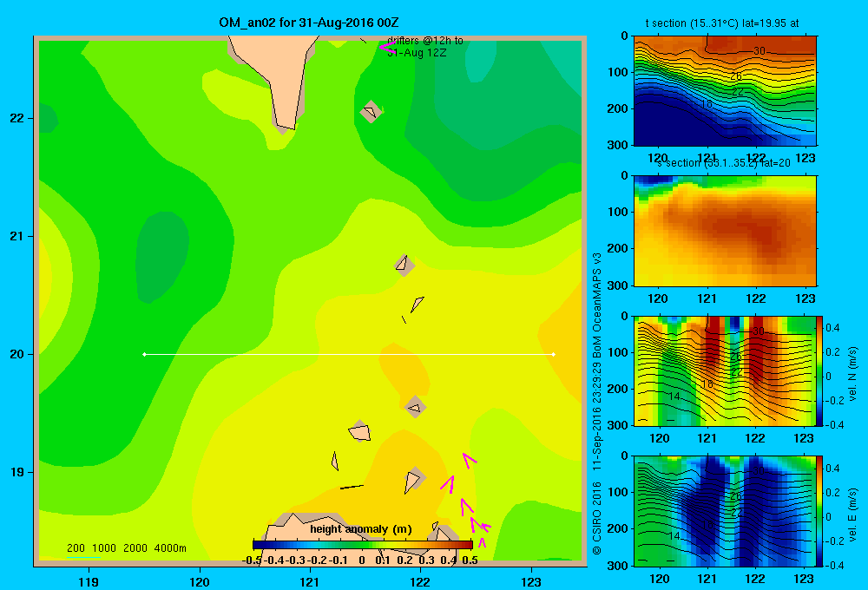
Task: Click the "s section" panel title
Action: coord(723,163)
